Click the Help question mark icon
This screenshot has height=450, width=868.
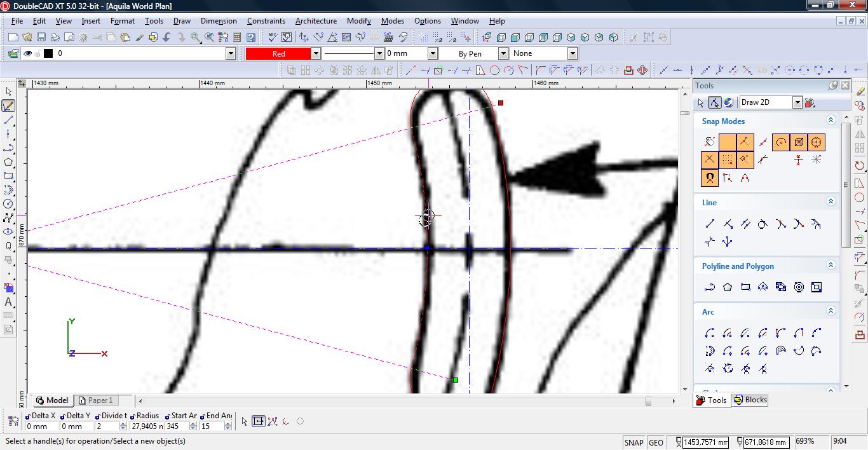click(251, 37)
